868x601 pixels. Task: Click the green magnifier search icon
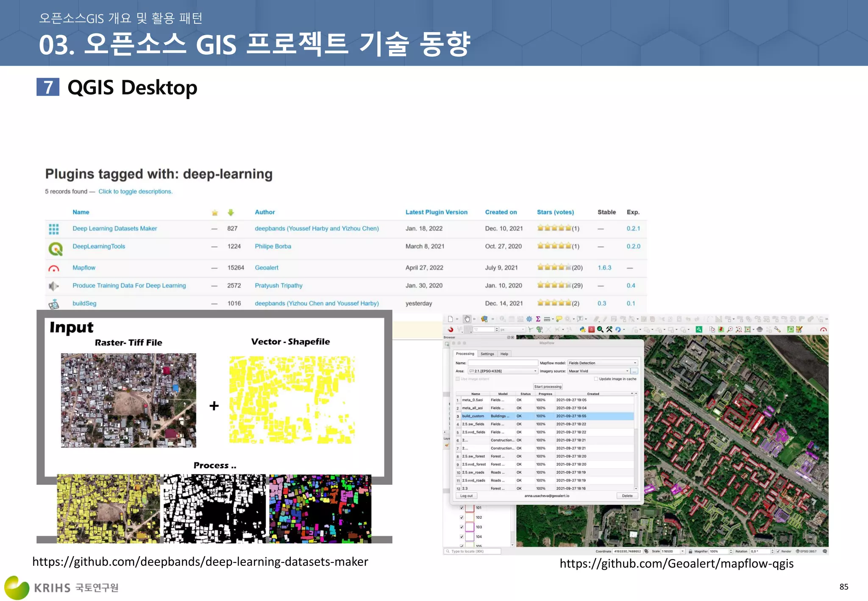pos(600,329)
